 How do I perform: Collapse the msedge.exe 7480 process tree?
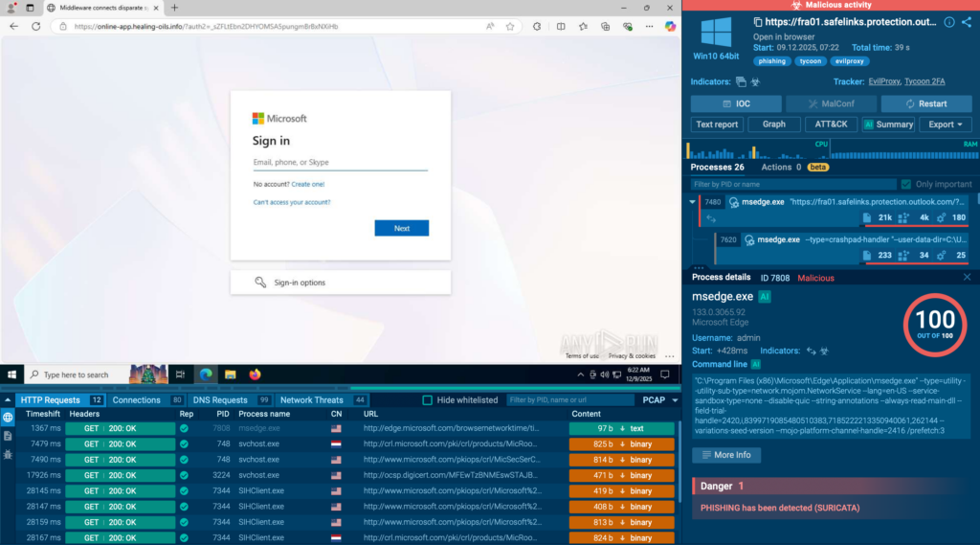(693, 202)
